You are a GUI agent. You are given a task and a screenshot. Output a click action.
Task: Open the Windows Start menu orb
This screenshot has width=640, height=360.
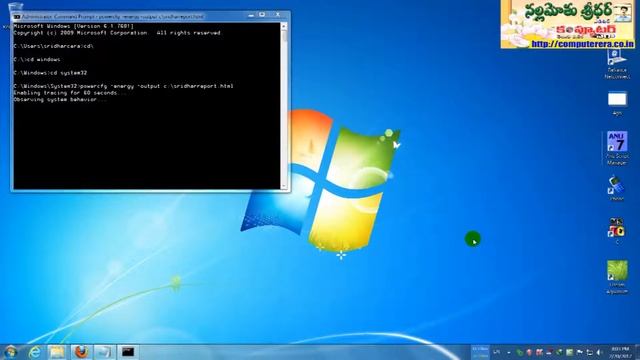coord(11,352)
